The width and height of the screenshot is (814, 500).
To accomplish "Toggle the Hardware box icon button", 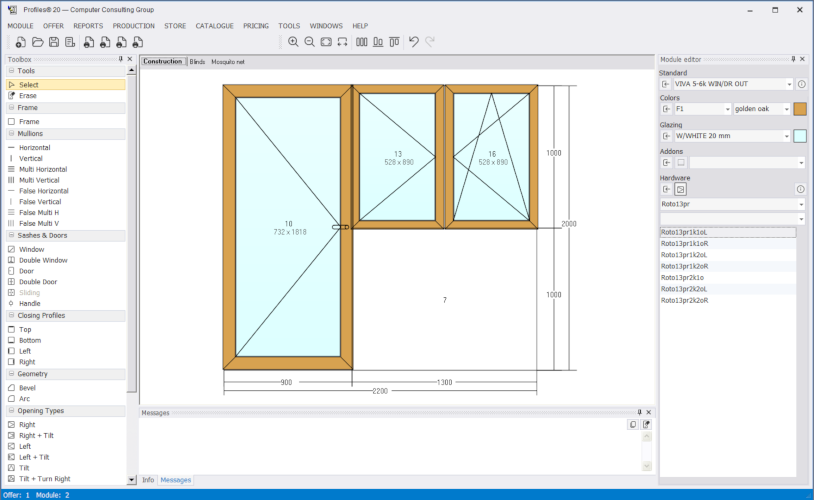I will (681, 190).
